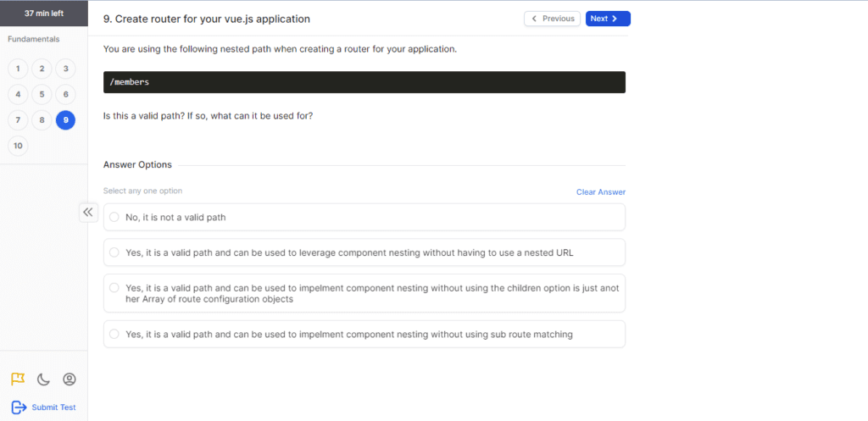Go to question 5

[42, 94]
